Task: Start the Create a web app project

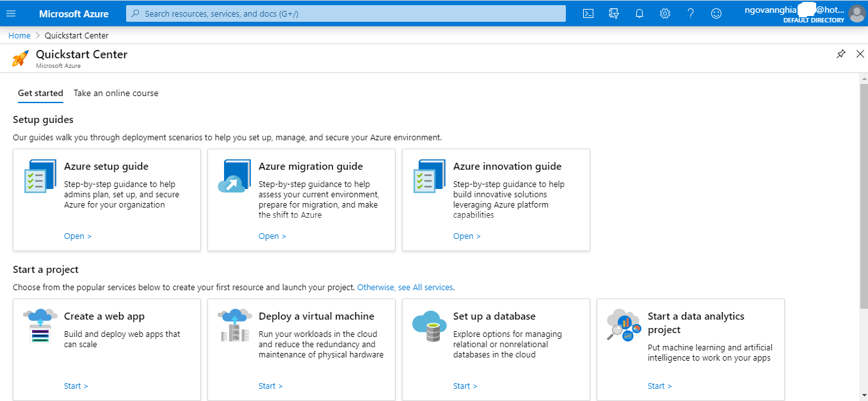Action: click(76, 386)
